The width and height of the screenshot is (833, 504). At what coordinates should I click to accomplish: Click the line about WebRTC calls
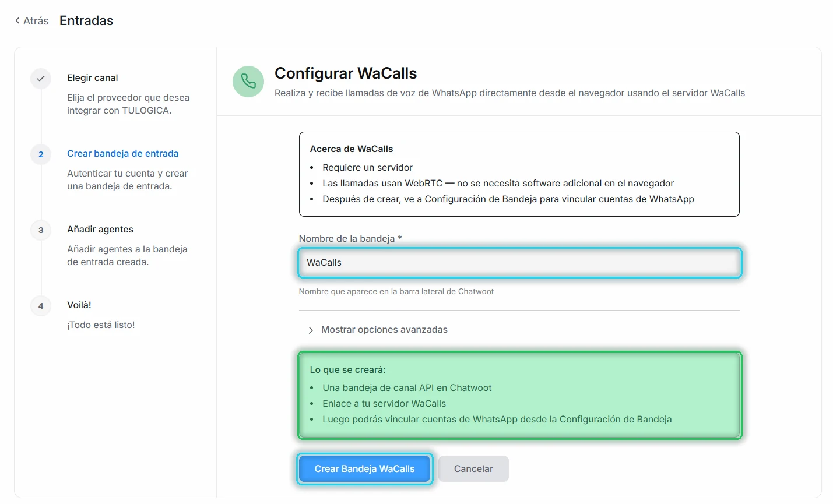click(498, 184)
